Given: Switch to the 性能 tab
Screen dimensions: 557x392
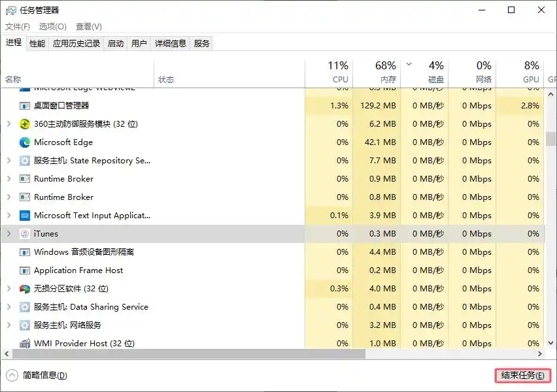Looking at the screenshot, I should point(37,44).
